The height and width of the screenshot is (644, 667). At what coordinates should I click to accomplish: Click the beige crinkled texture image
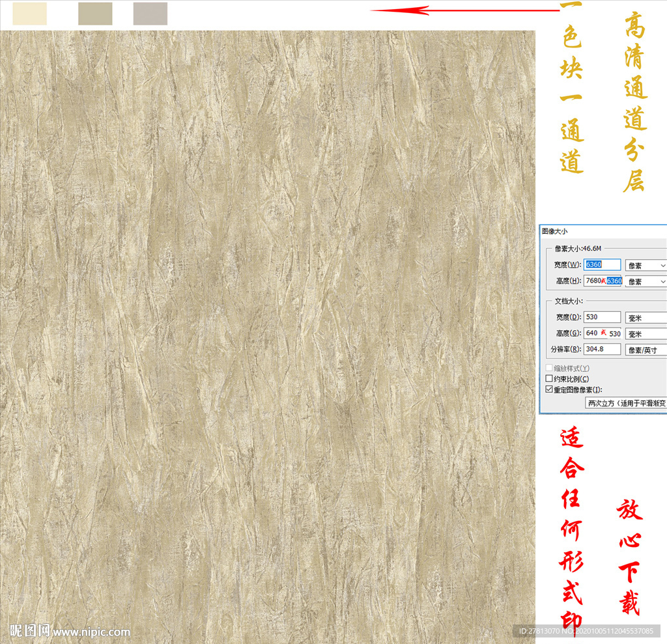[x=268, y=337]
